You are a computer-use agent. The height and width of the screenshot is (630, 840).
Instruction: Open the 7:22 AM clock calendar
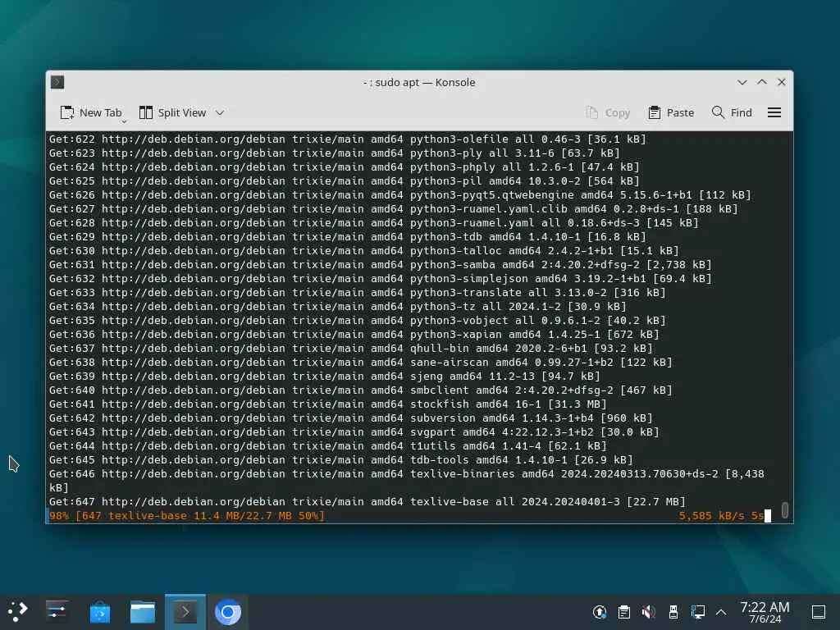(765, 612)
